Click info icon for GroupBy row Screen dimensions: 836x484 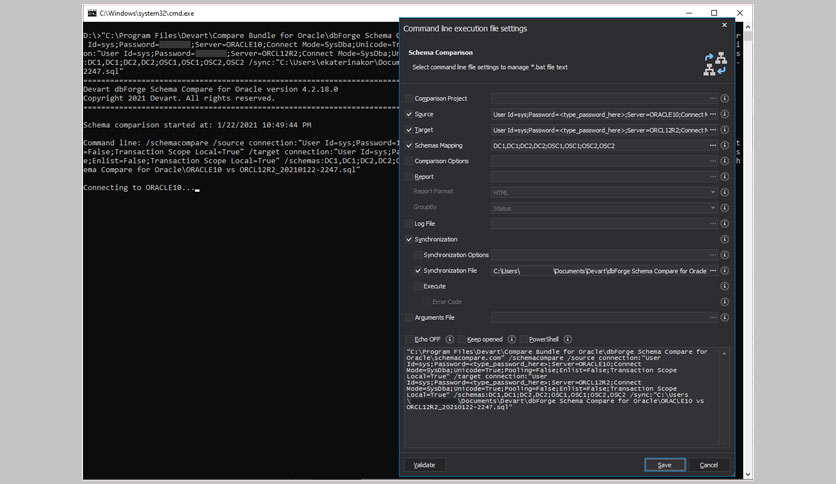pyautogui.click(x=725, y=208)
